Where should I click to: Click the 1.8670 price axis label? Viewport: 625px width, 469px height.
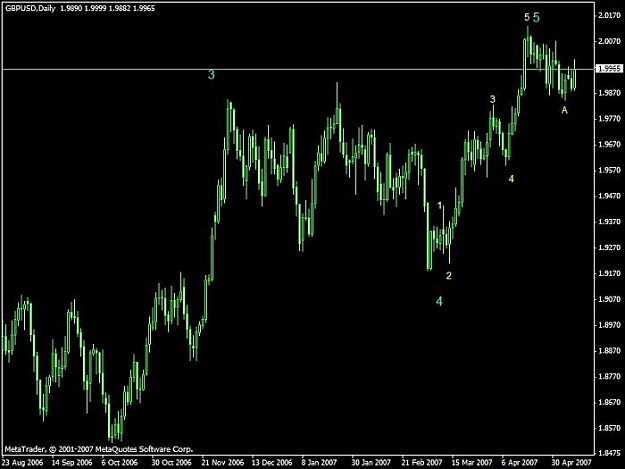click(609, 402)
